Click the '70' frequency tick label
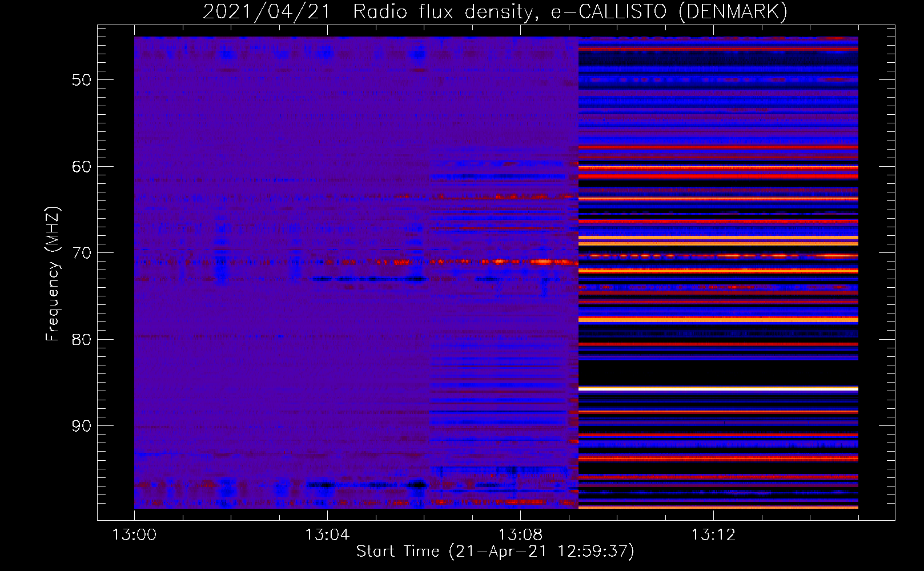This screenshot has height=571, width=924. 82,253
